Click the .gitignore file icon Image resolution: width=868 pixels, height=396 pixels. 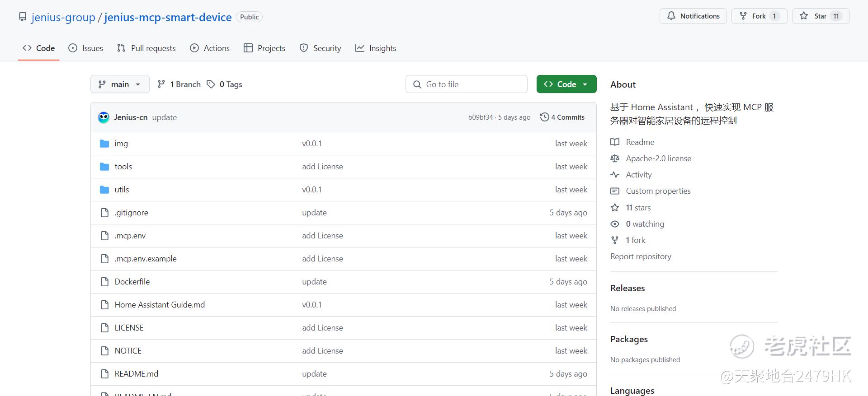click(104, 213)
